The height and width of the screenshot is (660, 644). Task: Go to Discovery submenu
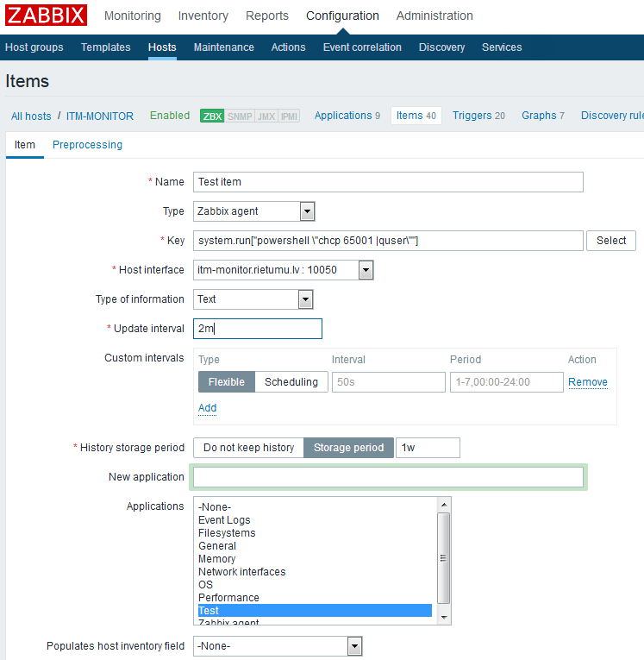[x=441, y=47]
